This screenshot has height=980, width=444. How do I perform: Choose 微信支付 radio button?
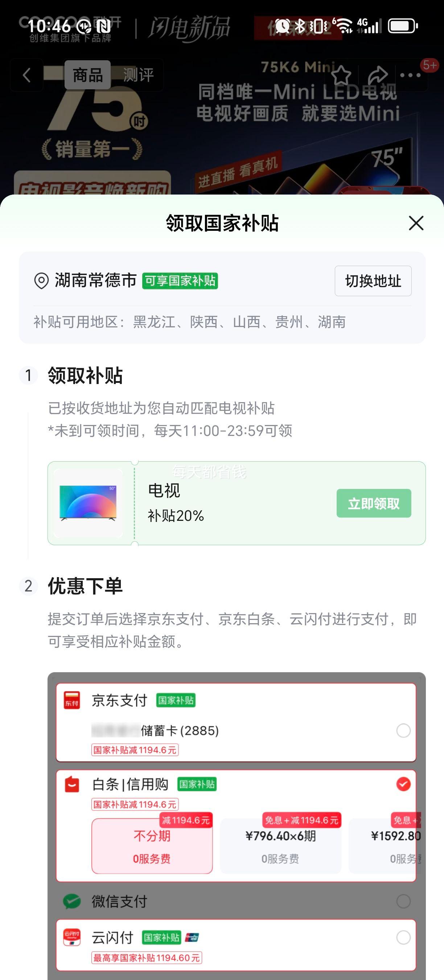tap(403, 901)
